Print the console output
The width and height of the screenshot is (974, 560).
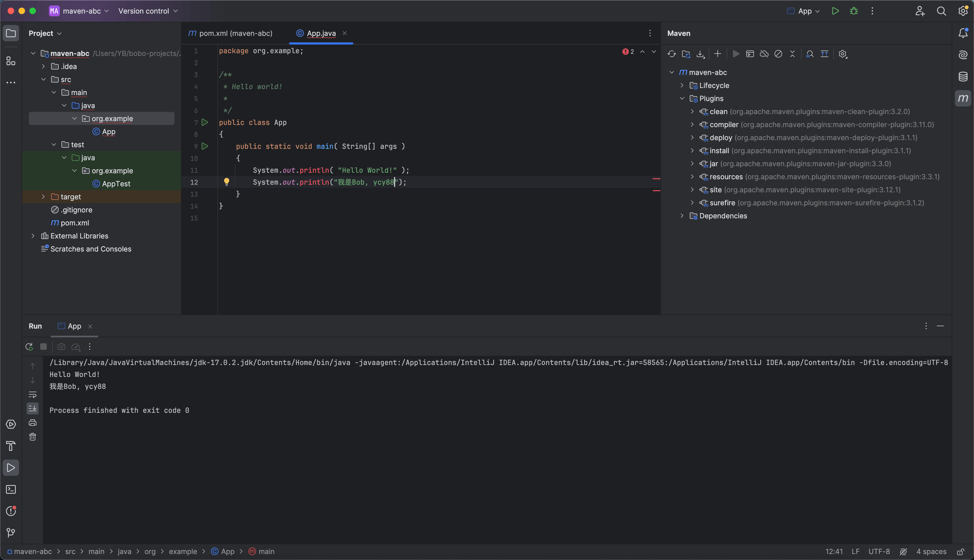tap(33, 423)
